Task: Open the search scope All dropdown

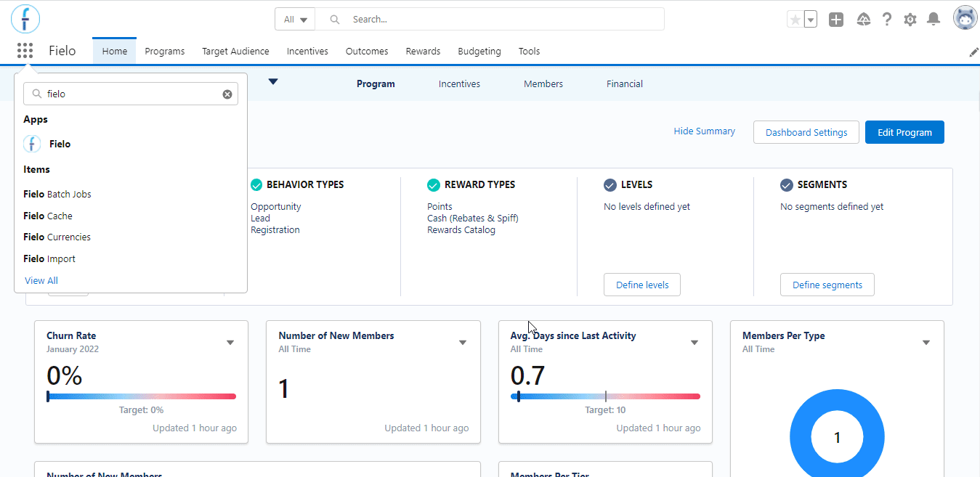Action: (x=295, y=20)
